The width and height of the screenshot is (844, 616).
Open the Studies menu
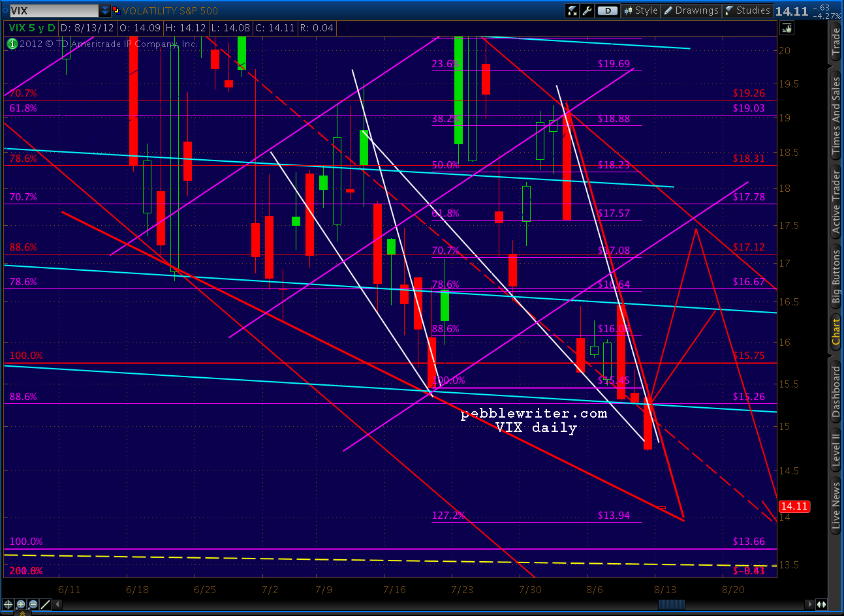[x=747, y=10]
